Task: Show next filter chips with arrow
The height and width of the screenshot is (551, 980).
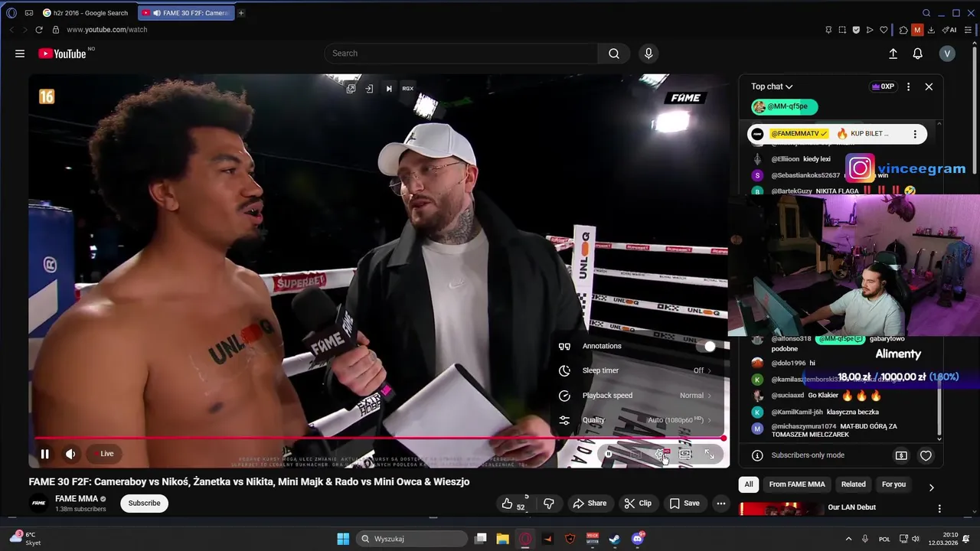Action: pos(931,487)
